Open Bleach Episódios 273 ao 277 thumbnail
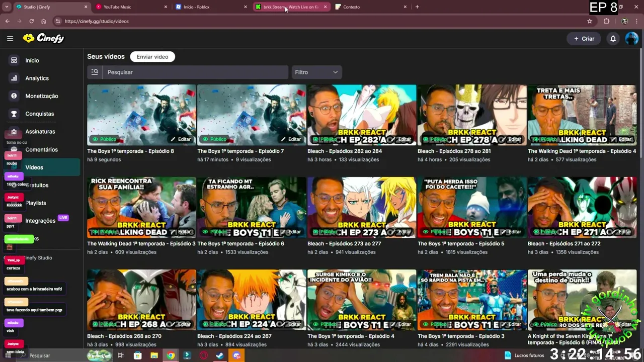 click(362, 207)
